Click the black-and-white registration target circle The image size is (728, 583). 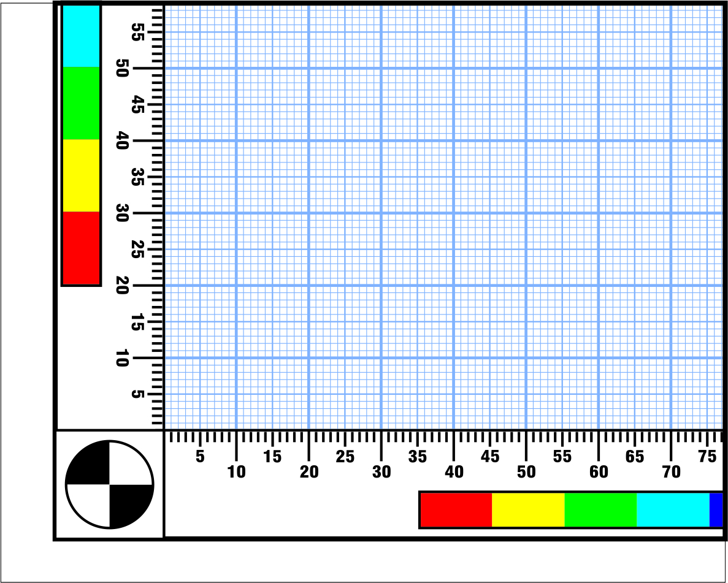coord(109,484)
